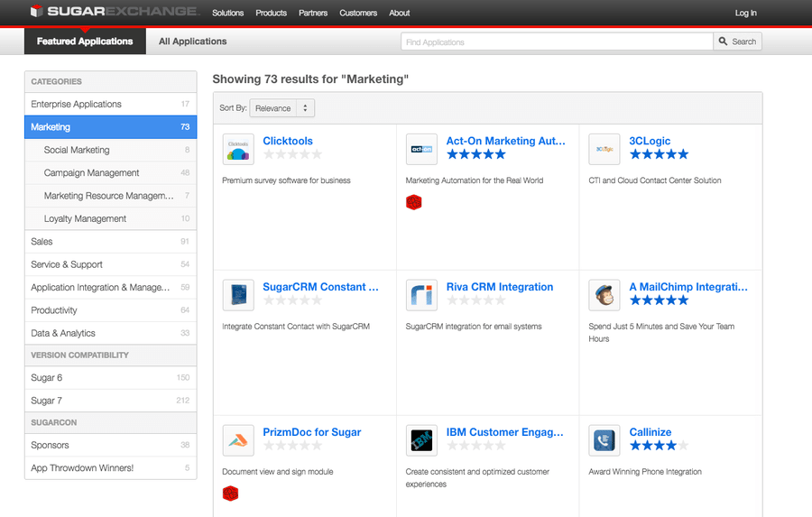Click the star rating for Riva CRM
Image resolution: width=812 pixels, height=517 pixels.
coord(476,300)
